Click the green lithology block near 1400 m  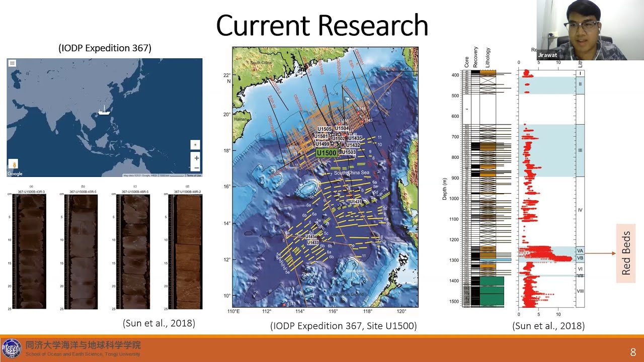(x=492, y=291)
